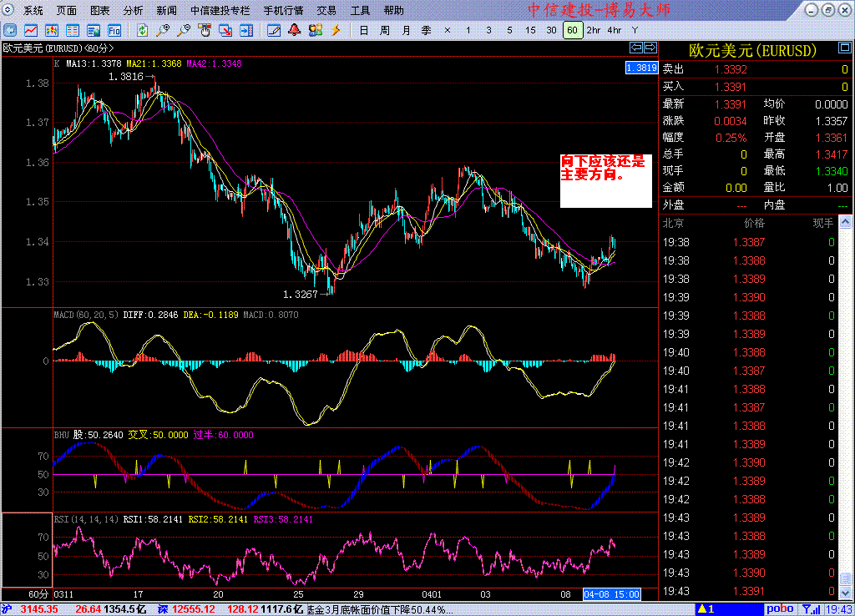Open the drawing pencil tool
Screen dimensions: 855x616
pyautogui.click(x=274, y=31)
